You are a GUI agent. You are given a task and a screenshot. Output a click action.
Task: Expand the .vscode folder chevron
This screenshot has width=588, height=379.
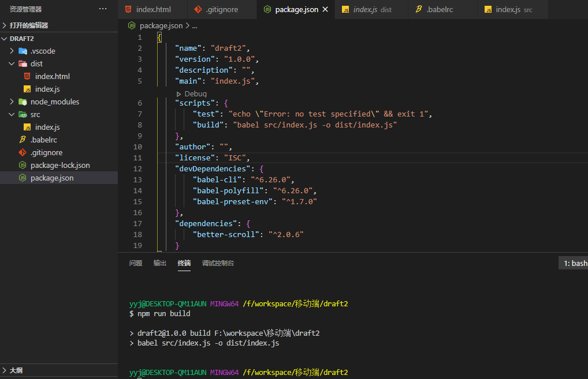click(12, 51)
